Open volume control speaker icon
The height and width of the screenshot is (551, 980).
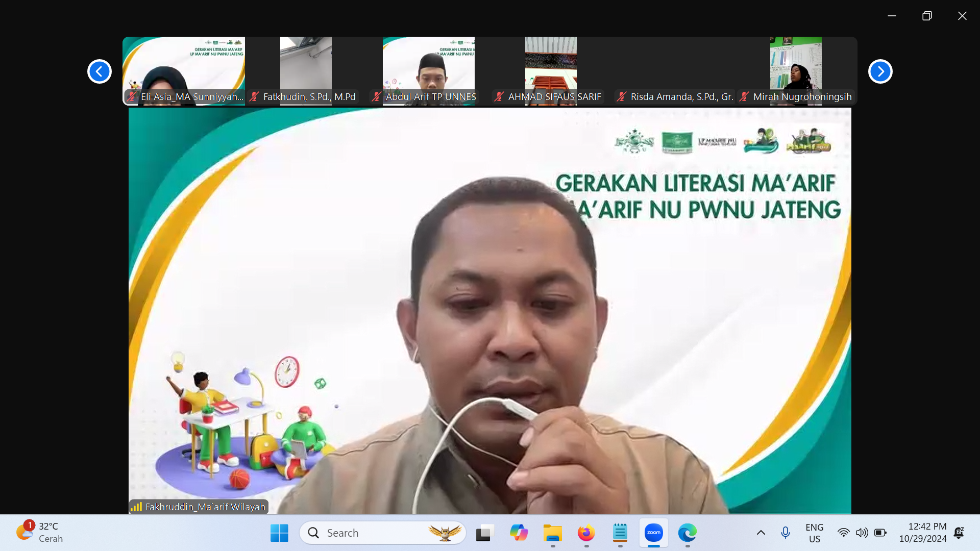(x=862, y=533)
